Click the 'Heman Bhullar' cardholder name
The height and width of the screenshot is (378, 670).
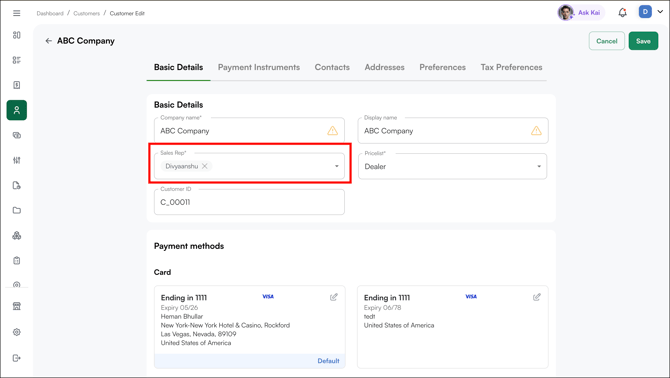click(x=182, y=316)
